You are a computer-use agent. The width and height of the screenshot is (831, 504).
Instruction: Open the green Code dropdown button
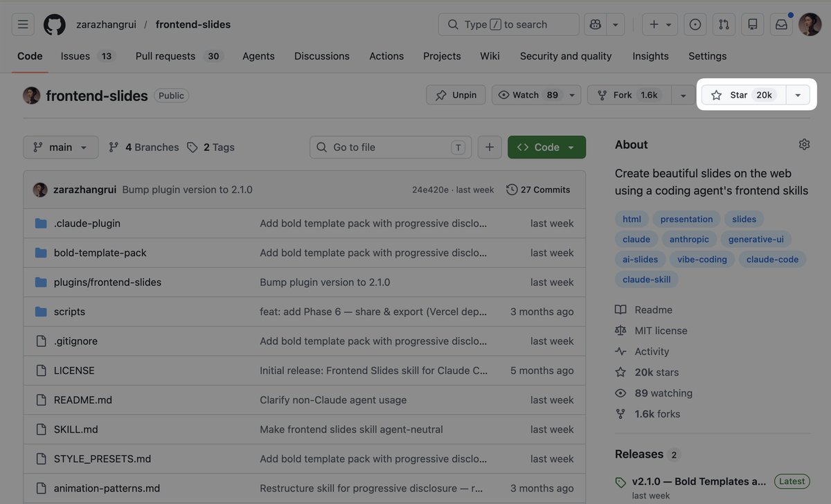546,147
